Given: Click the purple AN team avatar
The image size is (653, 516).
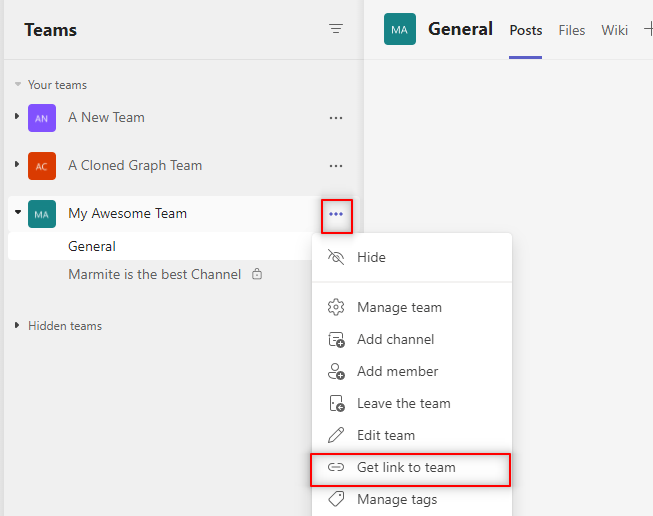Looking at the screenshot, I should click(x=42, y=118).
